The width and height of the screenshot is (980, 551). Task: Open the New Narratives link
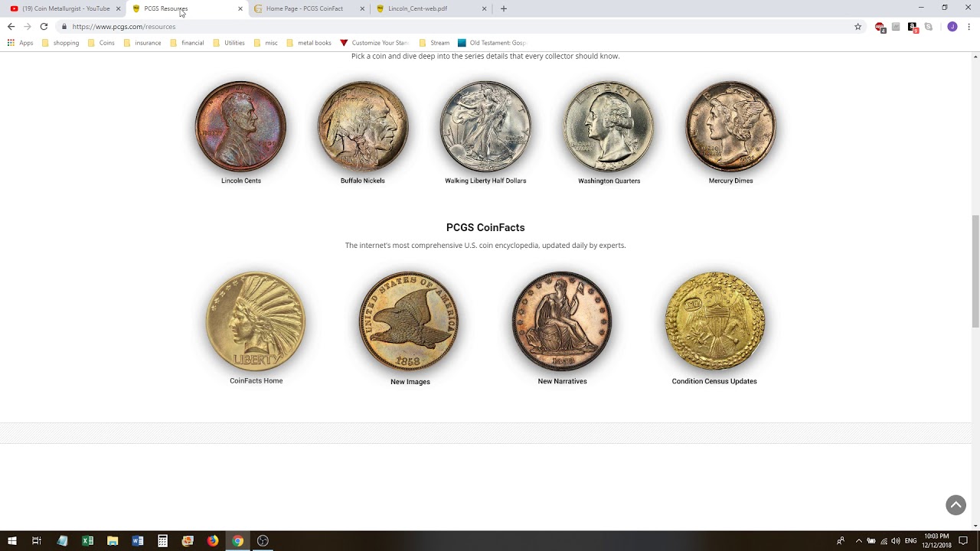(563, 381)
